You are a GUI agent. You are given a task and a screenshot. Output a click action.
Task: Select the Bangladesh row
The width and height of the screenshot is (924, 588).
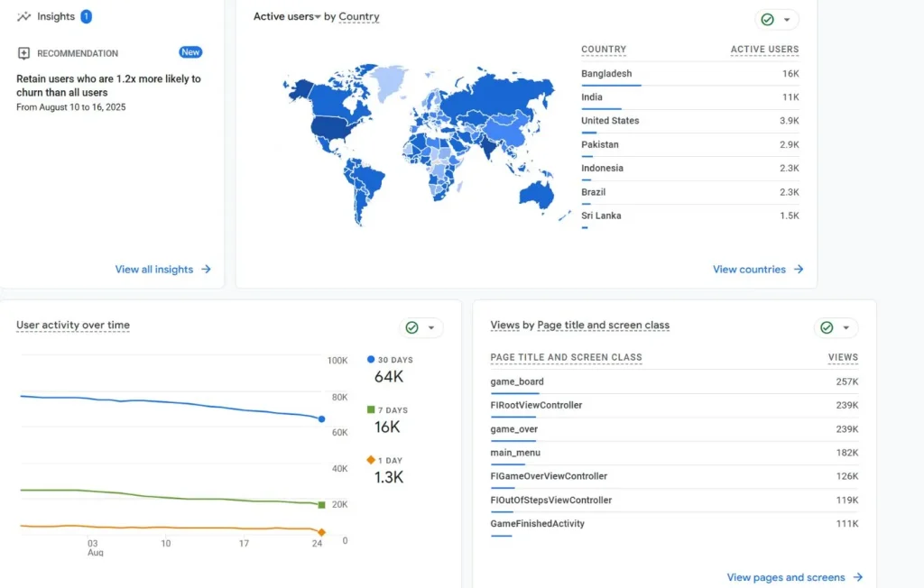click(x=690, y=74)
